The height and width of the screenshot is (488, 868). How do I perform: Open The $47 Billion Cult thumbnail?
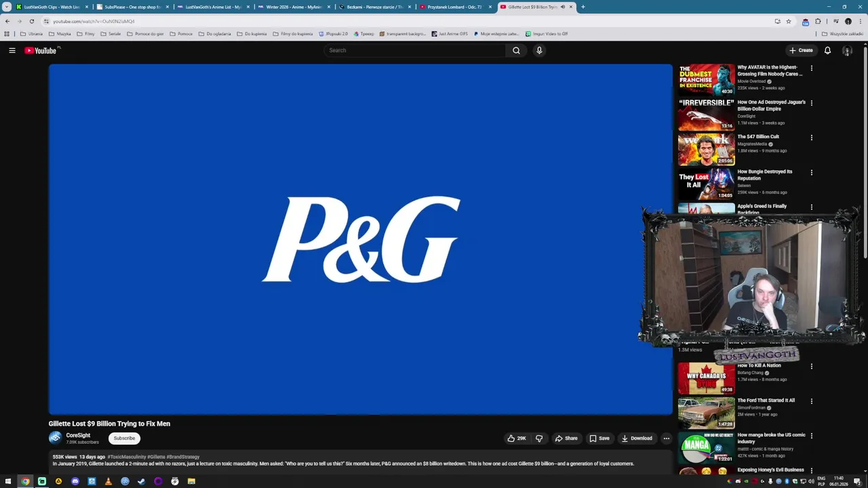click(x=707, y=149)
